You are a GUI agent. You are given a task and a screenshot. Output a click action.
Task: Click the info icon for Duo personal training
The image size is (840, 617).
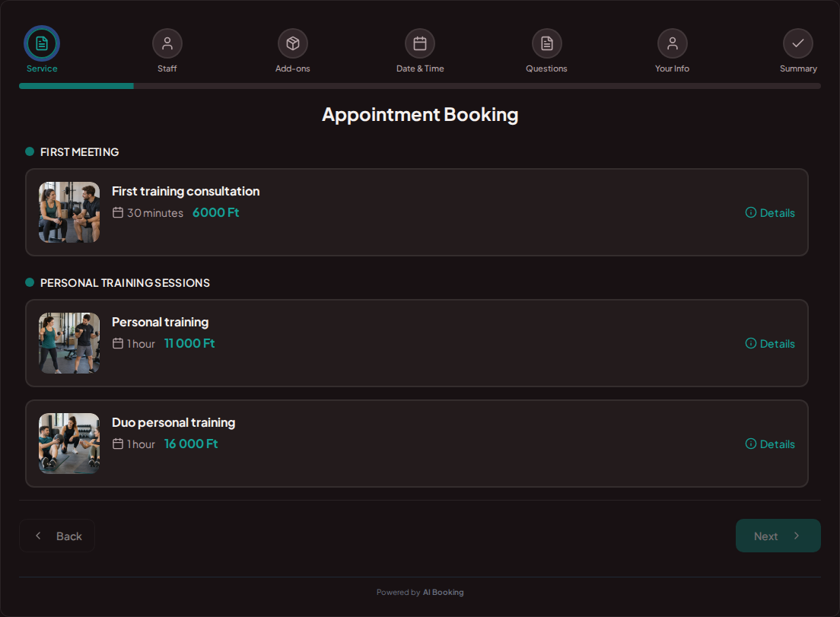coord(751,444)
